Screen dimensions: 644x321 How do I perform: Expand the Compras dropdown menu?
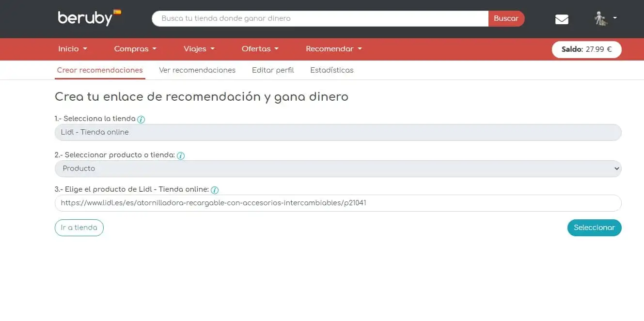coord(135,49)
